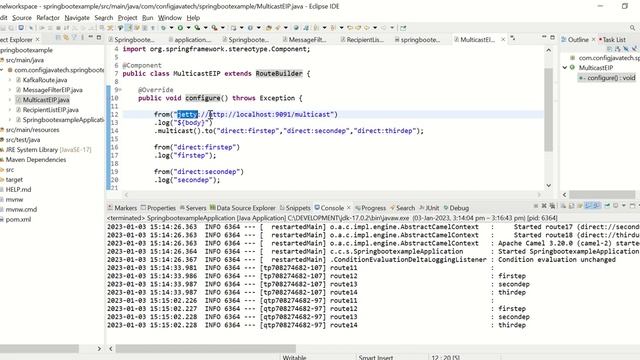Screen dimensions: 640x360
Task: Switch to the RecipientLis... editor tab
Action: pyautogui.click(x=361, y=40)
